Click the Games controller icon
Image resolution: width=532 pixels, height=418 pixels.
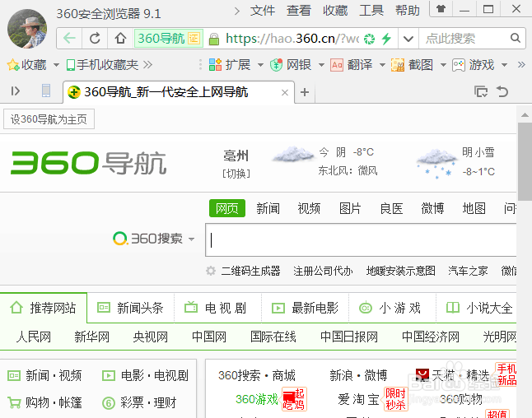coord(459,65)
